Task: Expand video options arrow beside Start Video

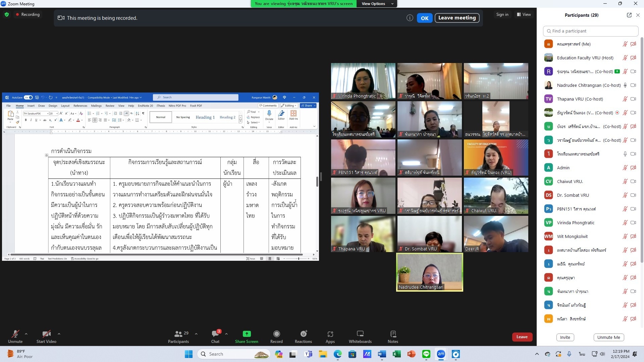Action: tap(59, 334)
